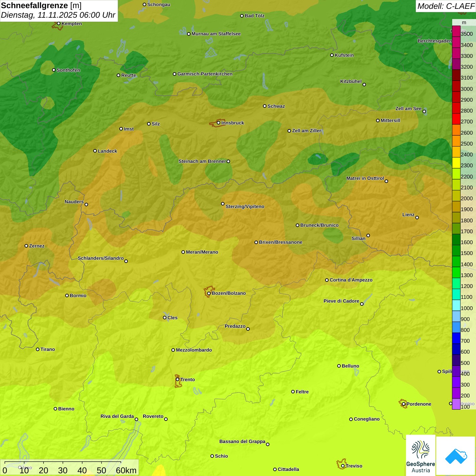476x476 pixels.
Task: Click the 2300 m yellow legend swatch
Action: (456, 163)
